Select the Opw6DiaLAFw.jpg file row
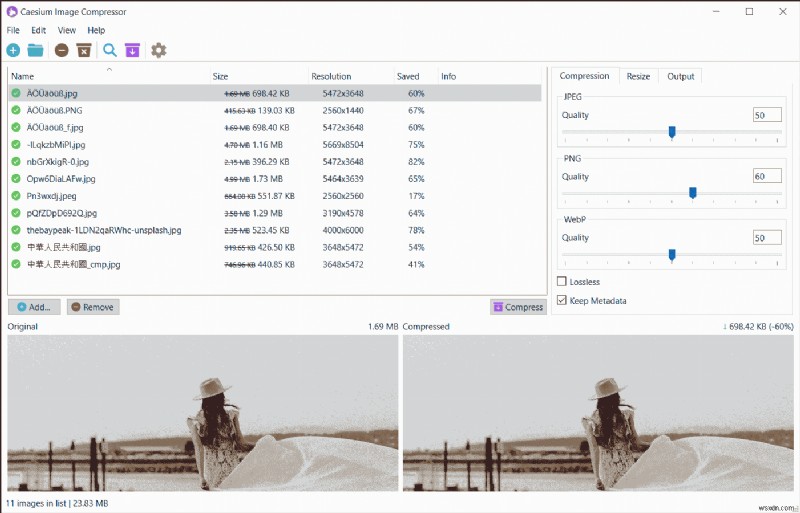This screenshot has width=800, height=513. [x=274, y=179]
